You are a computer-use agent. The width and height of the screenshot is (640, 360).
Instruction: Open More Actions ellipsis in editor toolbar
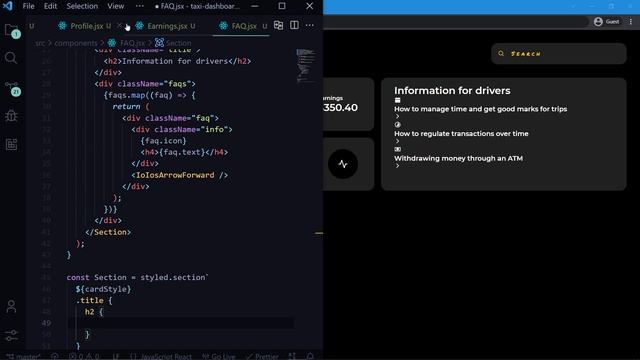[x=310, y=25]
